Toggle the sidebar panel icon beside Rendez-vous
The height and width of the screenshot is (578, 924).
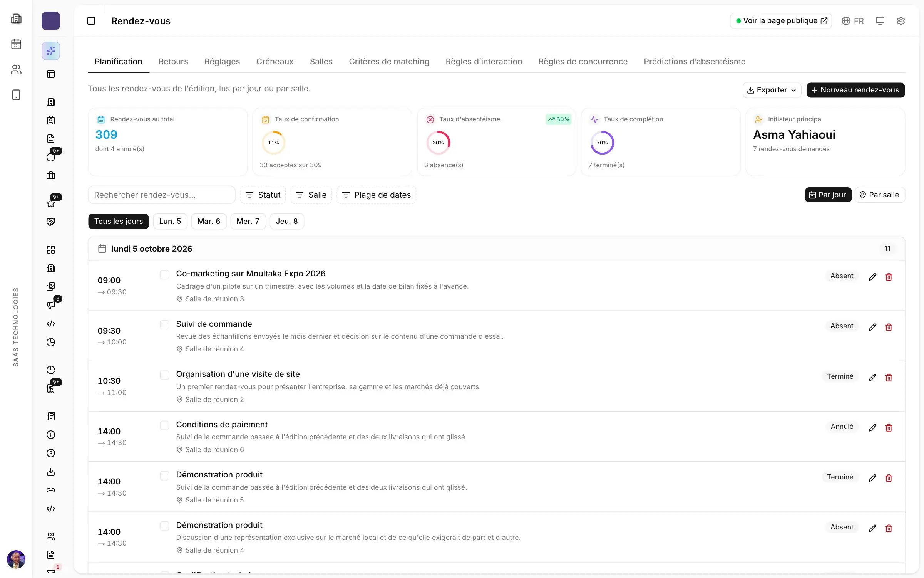click(x=91, y=21)
